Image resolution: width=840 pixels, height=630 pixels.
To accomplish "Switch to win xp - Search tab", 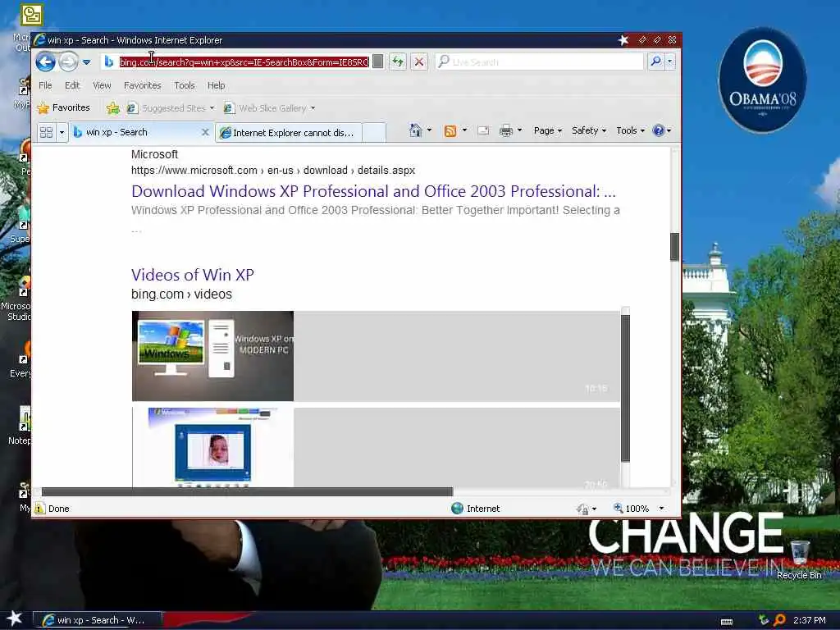I will tap(137, 132).
